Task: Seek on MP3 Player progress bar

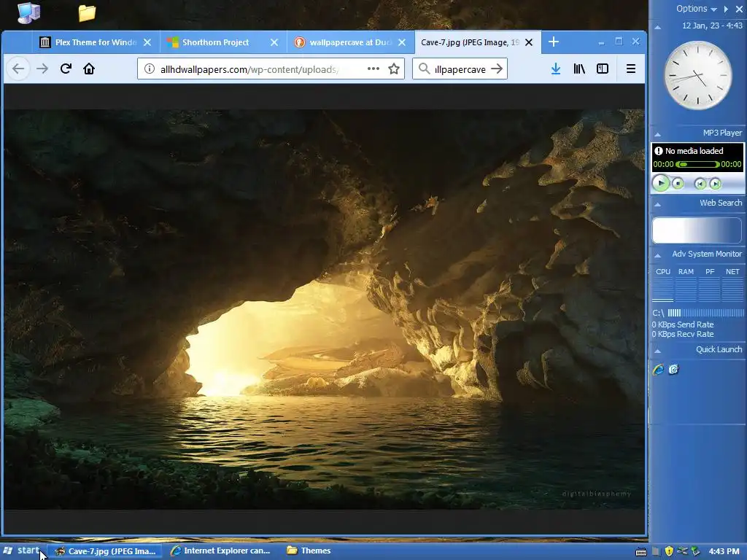Action: 697,164
